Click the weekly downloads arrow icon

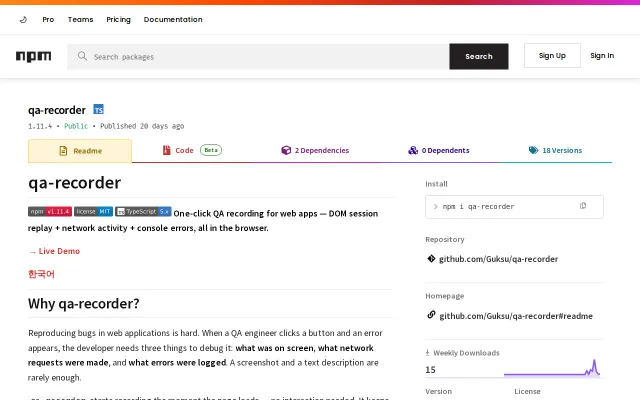[427, 353]
